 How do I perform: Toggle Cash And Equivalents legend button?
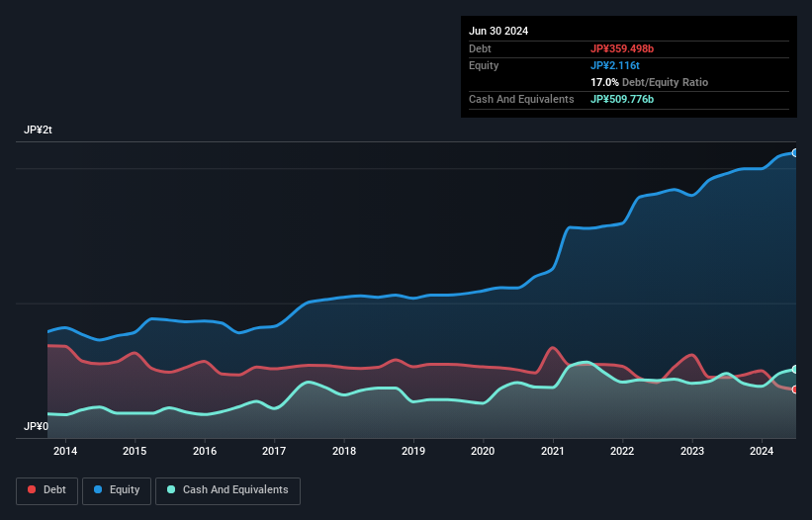point(227,490)
